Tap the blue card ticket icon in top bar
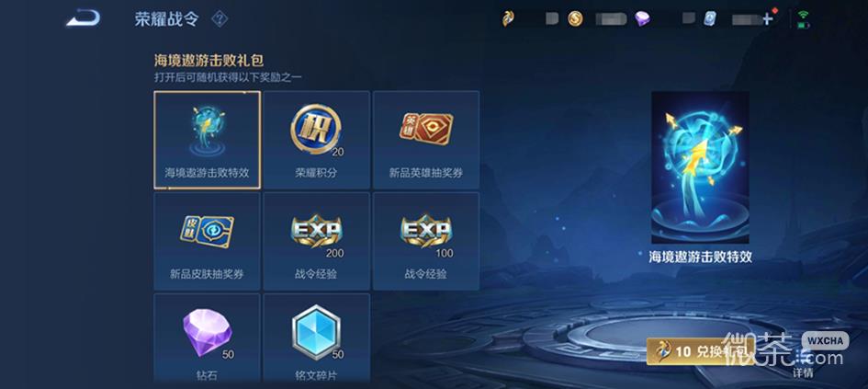The width and height of the screenshot is (868, 389). [710, 18]
